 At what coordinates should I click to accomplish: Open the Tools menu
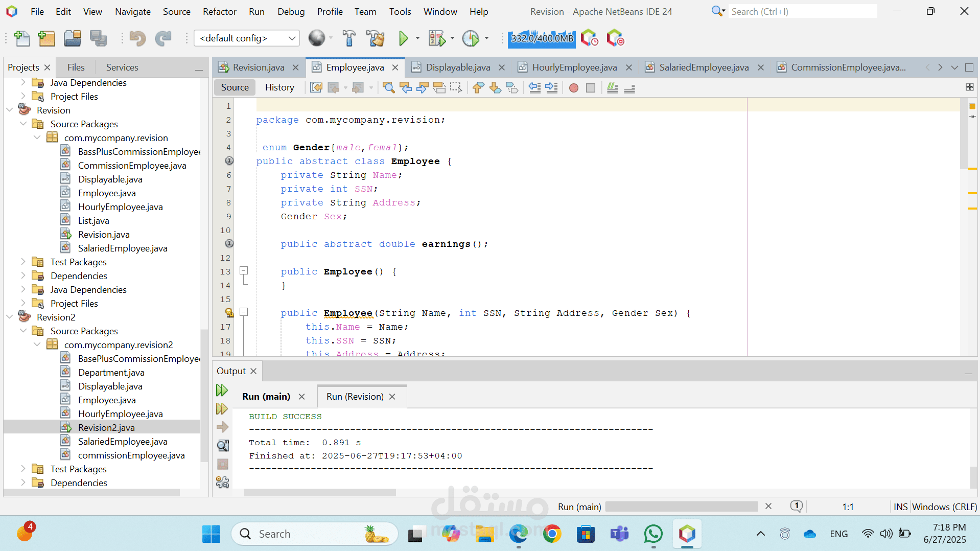point(400,11)
